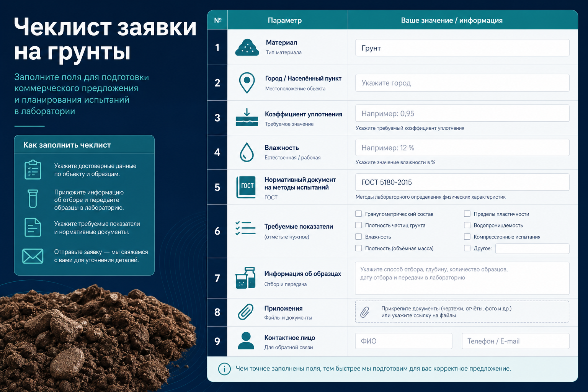Click the person Контактное лицо icon
The height and width of the screenshot is (392, 588).
point(246,341)
